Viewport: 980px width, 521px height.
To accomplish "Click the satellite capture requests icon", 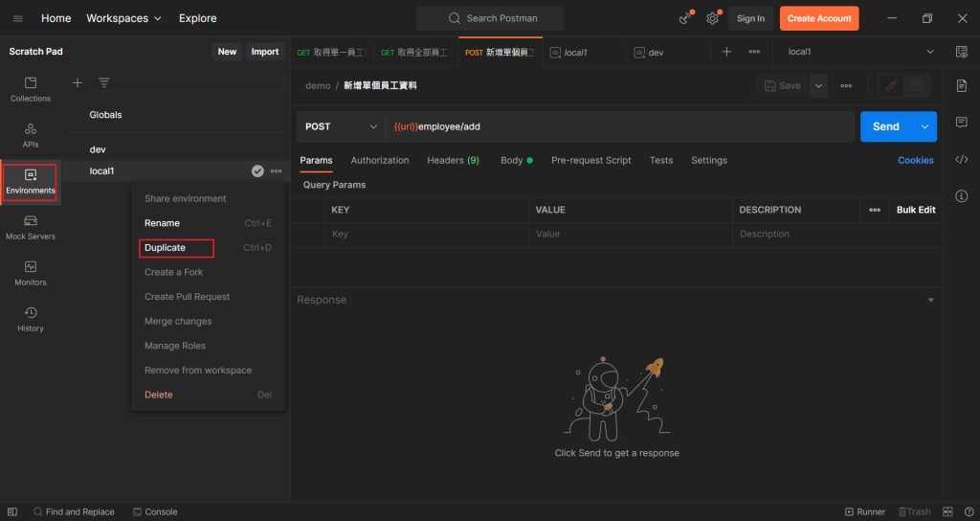I will (685, 18).
